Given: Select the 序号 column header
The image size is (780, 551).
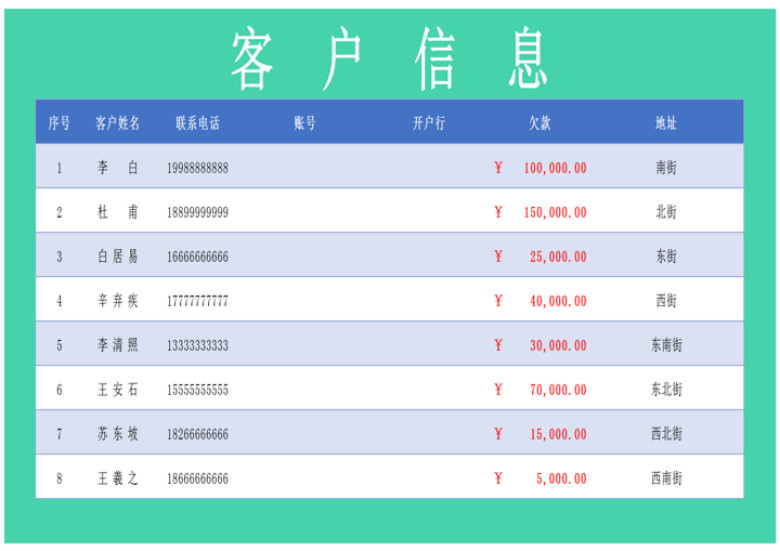Looking at the screenshot, I should (x=59, y=123).
